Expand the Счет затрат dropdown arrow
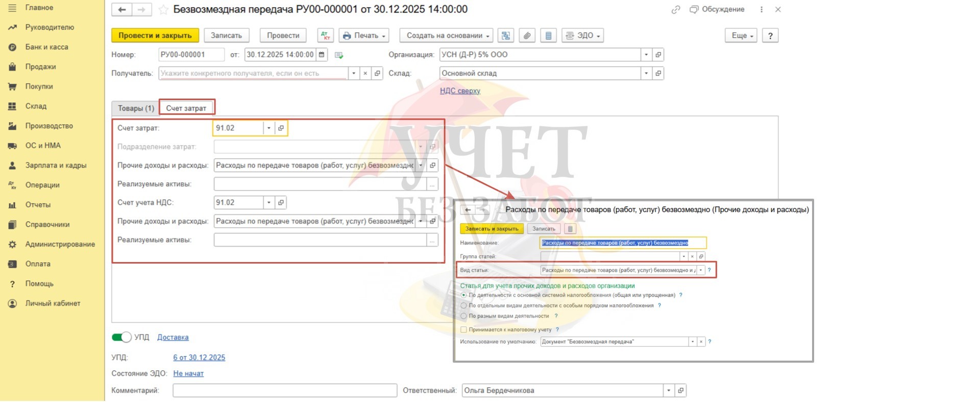This screenshot has width=980, height=402. 269,128
